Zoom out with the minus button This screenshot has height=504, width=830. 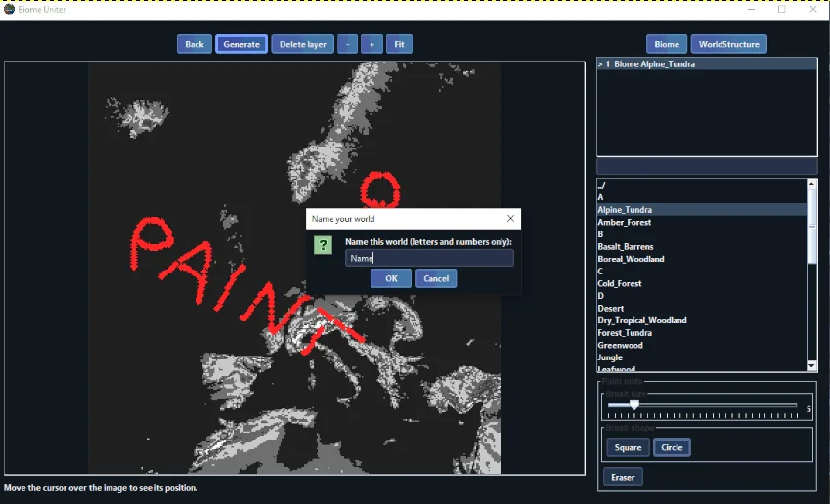pos(348,44)
